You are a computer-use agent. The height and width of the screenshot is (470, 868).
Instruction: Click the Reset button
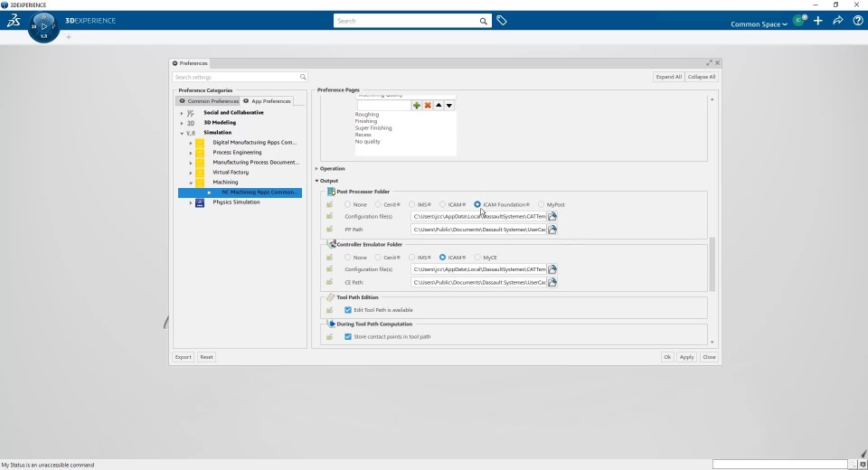[x=206, y=357]
